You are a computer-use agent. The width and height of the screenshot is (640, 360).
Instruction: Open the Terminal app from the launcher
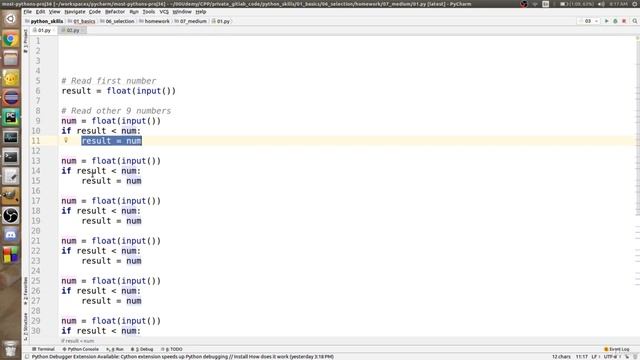pyautogui.click(x=11, y=157)
